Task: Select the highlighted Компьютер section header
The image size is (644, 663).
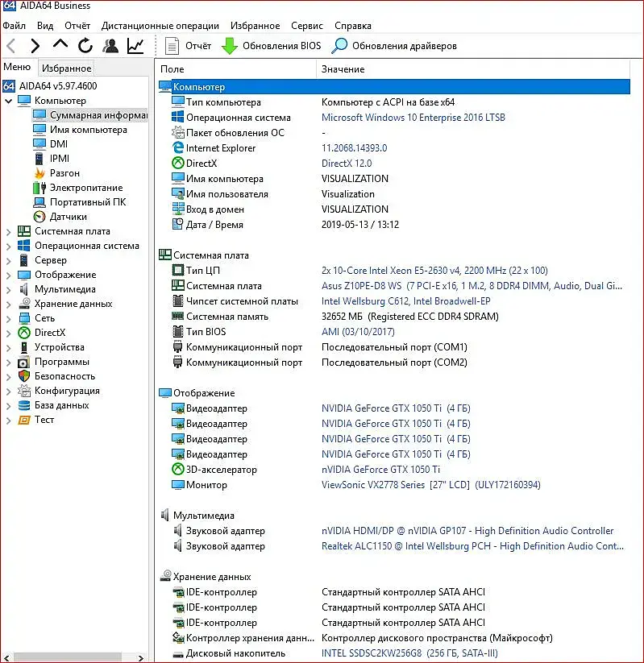Action: (x=394, y=87)
